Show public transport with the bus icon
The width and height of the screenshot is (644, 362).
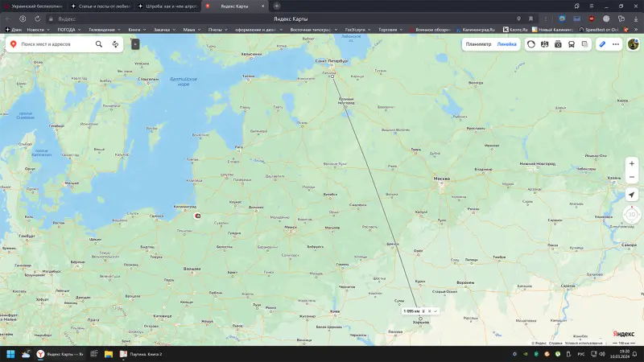coord(572,44)
